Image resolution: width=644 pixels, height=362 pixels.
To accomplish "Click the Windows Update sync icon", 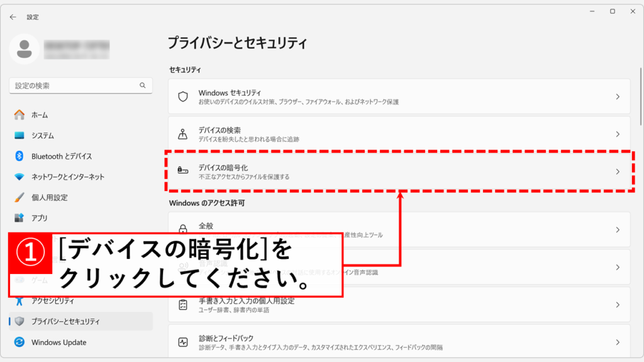I will 19,343.
